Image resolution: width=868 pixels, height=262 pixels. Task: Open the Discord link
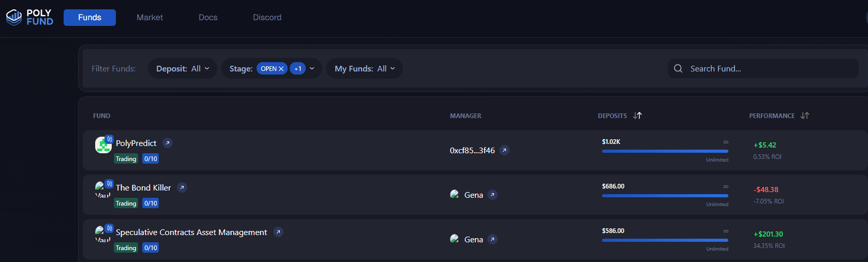(267, 17)
